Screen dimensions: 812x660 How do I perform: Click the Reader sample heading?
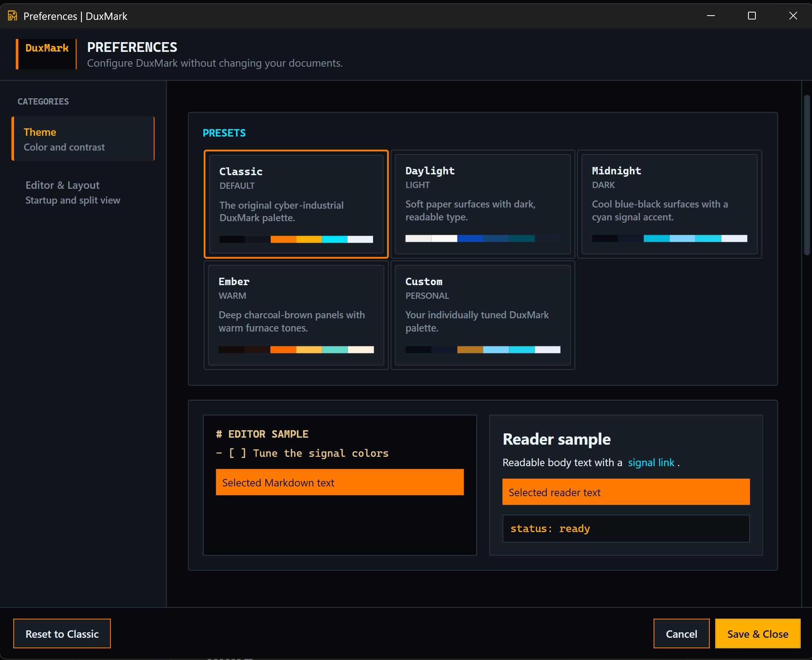point(557,439)
